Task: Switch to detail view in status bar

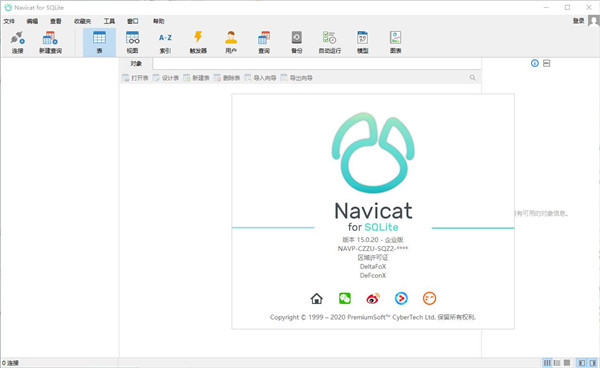Action: 557,363
